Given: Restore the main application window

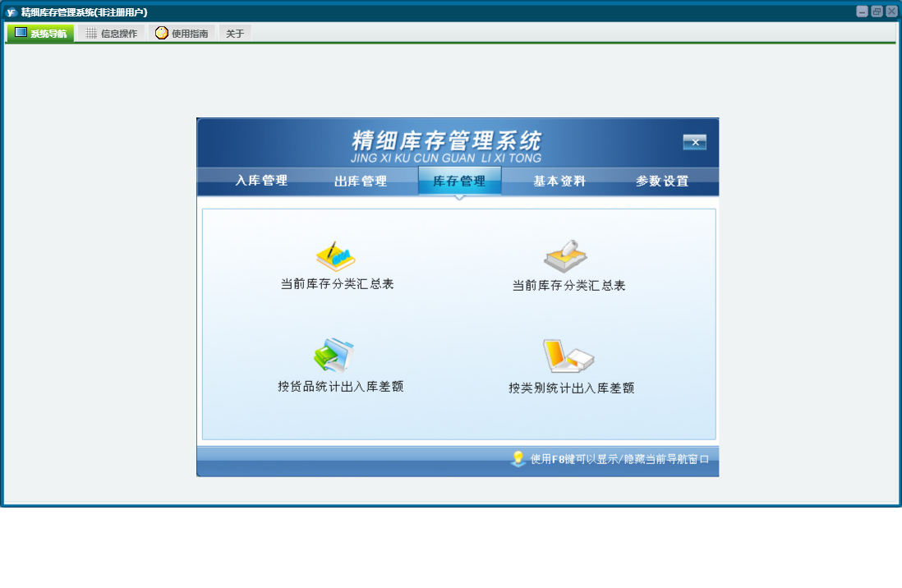Looking at the screenshot, I should point(877,11).
